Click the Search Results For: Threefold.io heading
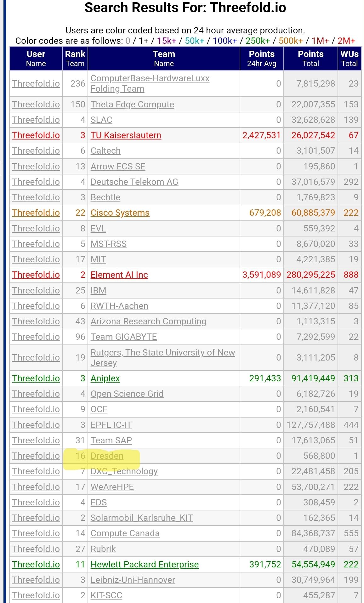Image resolution: width=364 pixels, height=603 pixels. click(185, 8)
